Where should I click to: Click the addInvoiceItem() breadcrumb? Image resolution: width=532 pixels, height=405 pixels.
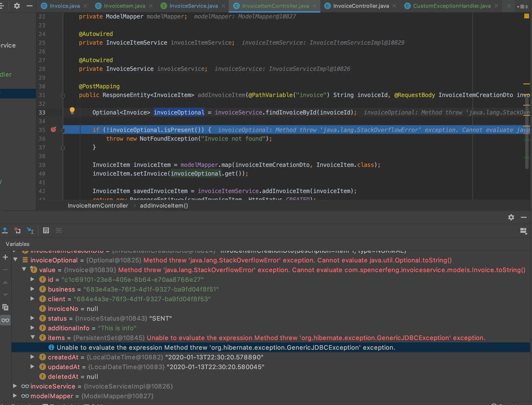(x=164, y=206)
